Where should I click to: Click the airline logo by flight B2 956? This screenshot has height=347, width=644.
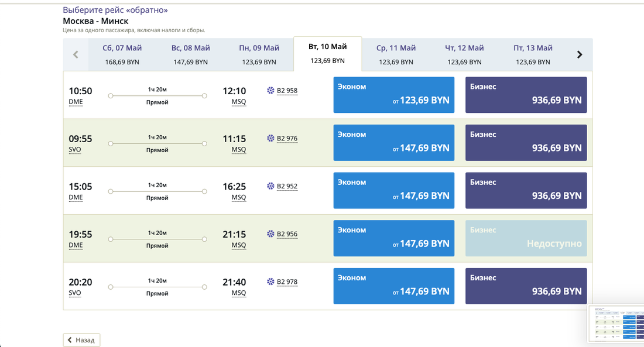(x=270, y=234)
